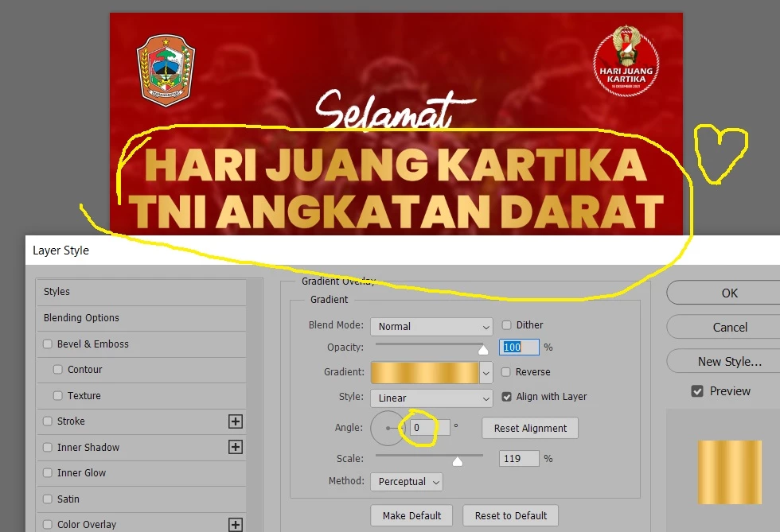Enable the Stroke effect checkbox

[x=48, y=421]
